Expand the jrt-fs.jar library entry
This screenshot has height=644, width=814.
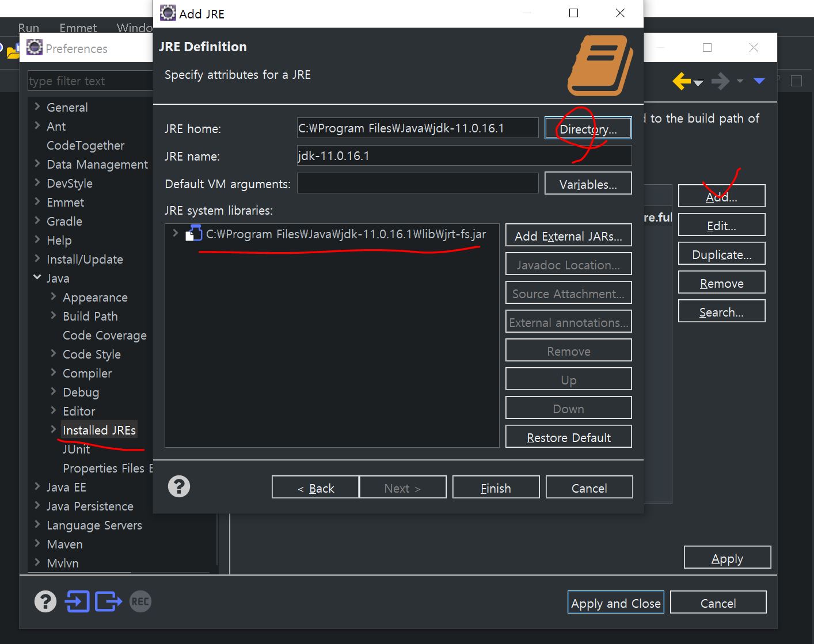(x=176, y=233)
